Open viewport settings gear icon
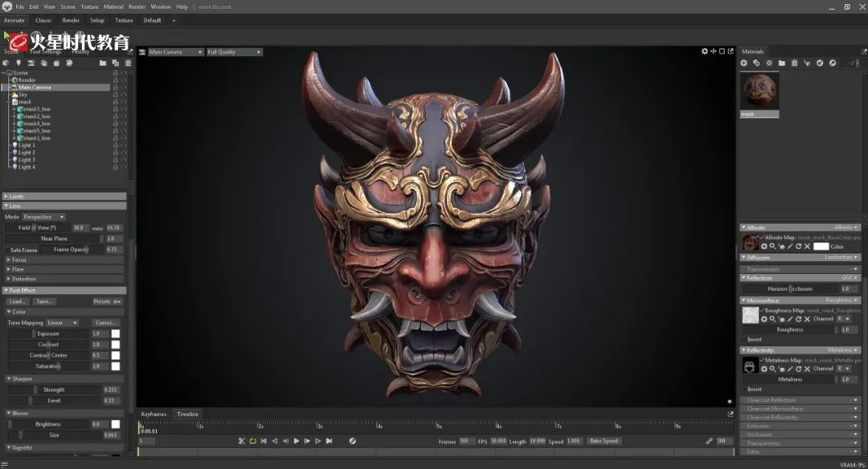This screenshot has height=469, width=868. 705,51
